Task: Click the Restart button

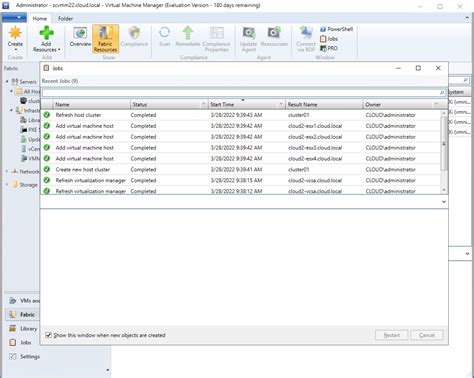Action: point(392,335)
